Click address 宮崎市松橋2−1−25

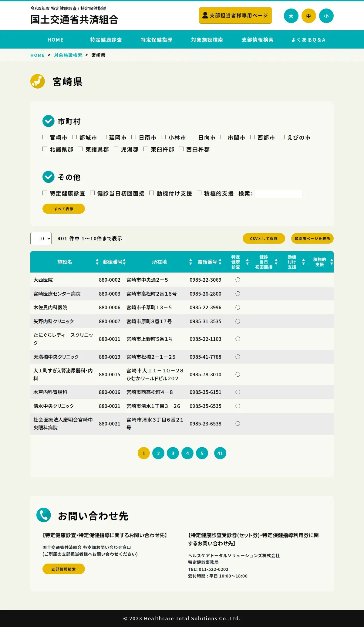(x=151, y=357)
